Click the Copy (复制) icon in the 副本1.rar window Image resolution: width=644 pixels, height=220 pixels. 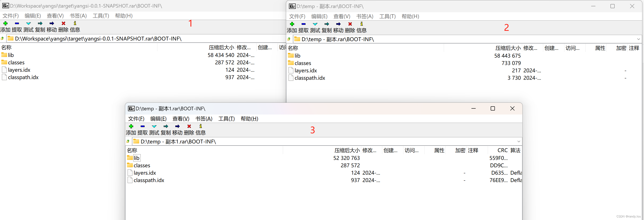tap(166, 127)
